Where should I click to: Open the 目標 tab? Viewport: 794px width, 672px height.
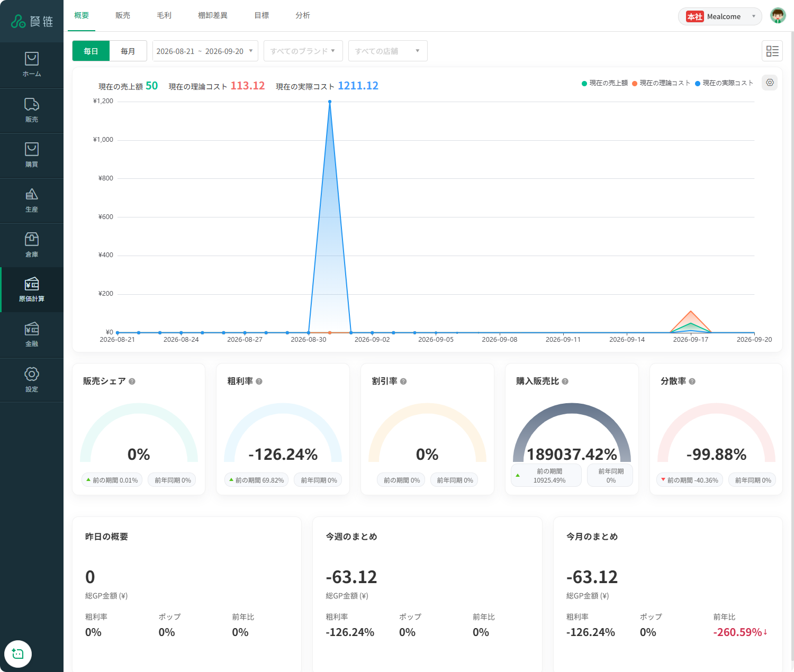click(x=261, y=15)
